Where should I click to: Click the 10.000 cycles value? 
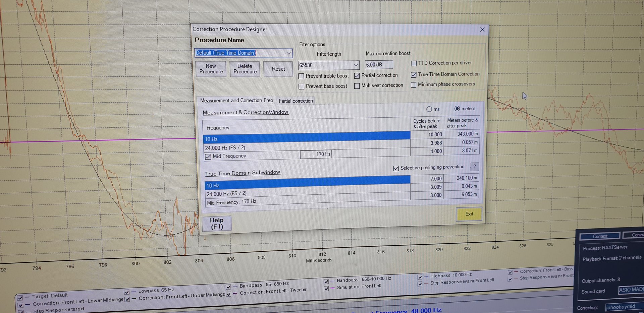tap(427, 134)
